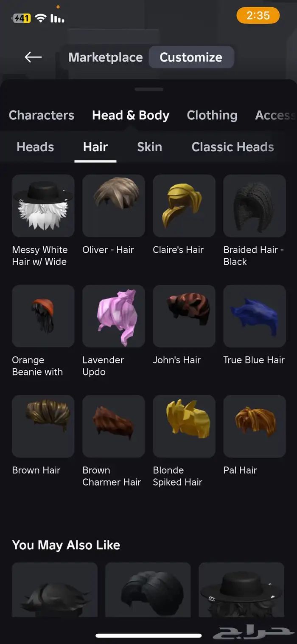Switch to the Heads sub-tab
This screenshot has width=297, height=644.
click(x=35, y=147)
